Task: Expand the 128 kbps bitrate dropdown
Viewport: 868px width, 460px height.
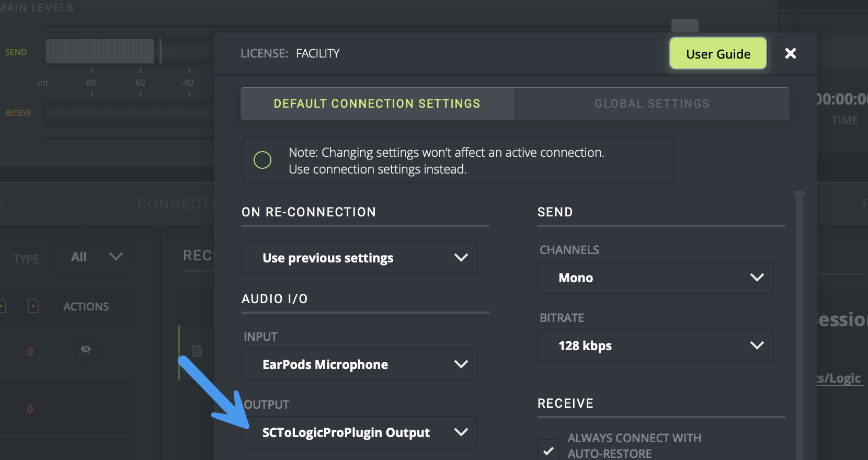Action: point(655,346)
